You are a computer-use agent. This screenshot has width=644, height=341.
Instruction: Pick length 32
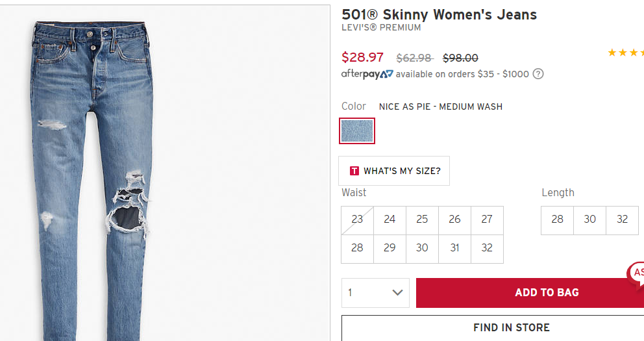coord(622,220)
